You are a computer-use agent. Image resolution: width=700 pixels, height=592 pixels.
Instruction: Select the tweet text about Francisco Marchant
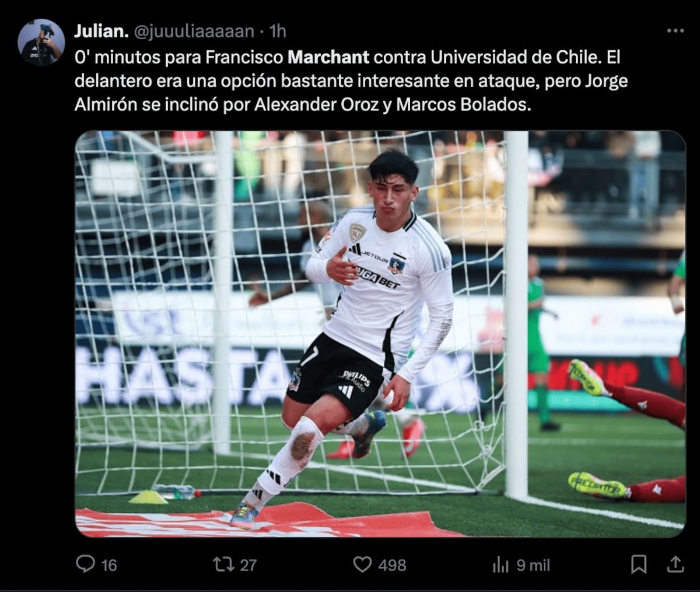click(351, 82)
